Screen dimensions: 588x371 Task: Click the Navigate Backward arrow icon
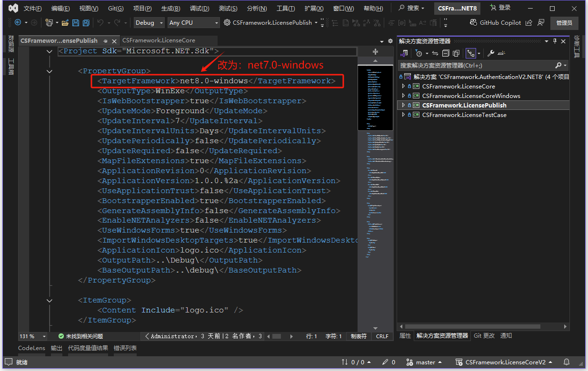point(18,22)
